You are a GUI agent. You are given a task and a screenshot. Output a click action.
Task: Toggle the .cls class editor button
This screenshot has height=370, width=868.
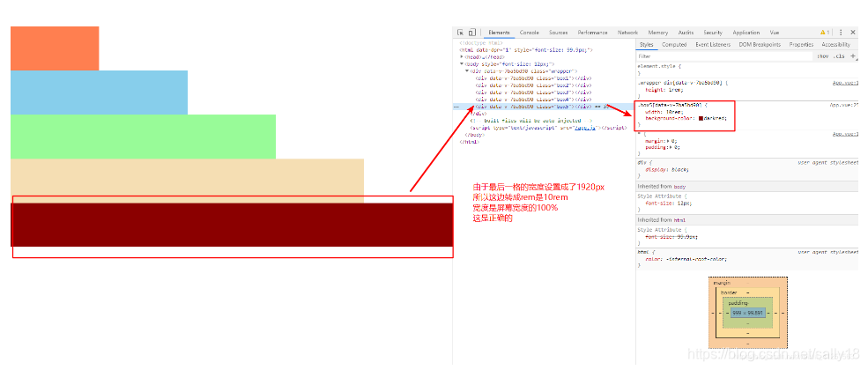(839, 55)
